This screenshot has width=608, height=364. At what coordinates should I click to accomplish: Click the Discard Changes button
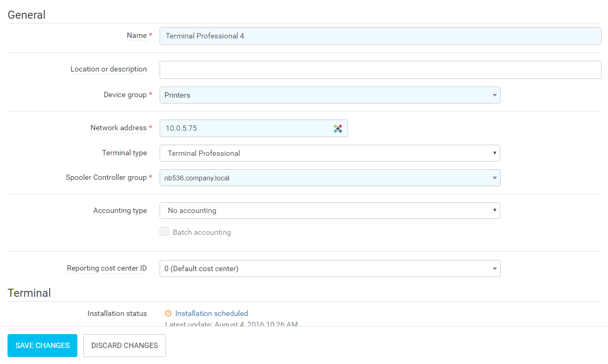[124, 345]
